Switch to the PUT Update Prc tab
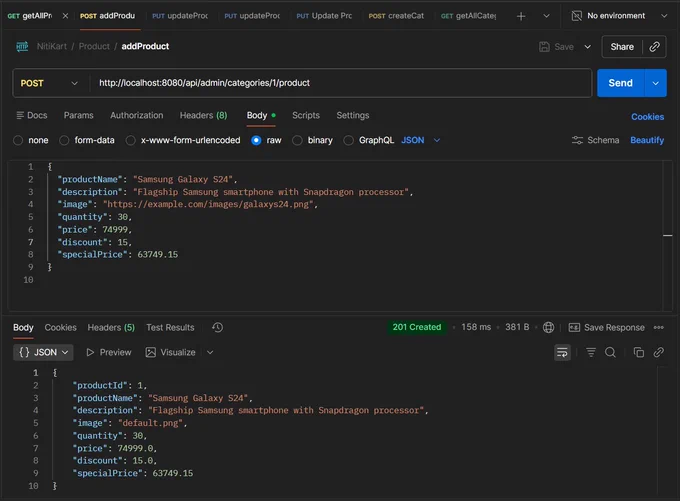The height and width of the screenshot is (501, 680). tap(324, 16)
